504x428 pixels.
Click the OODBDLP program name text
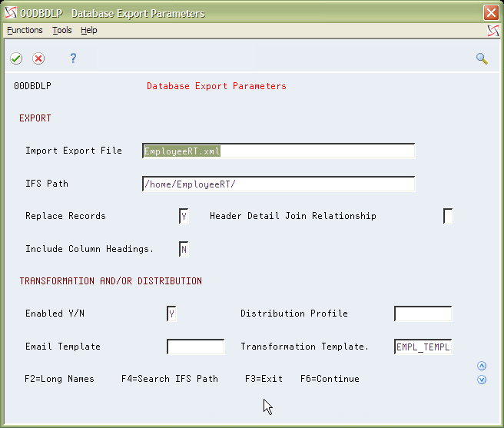point(32,86)
